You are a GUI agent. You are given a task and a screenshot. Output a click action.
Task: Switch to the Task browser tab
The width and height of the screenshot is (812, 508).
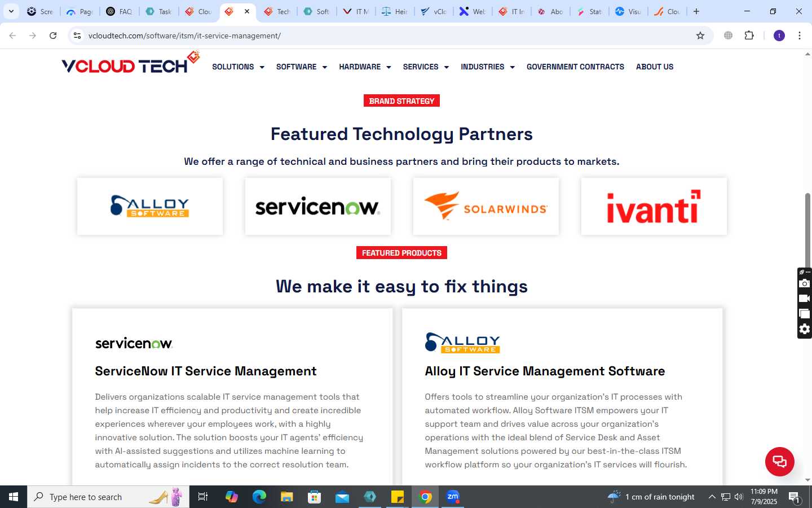[x=158, y=11]
